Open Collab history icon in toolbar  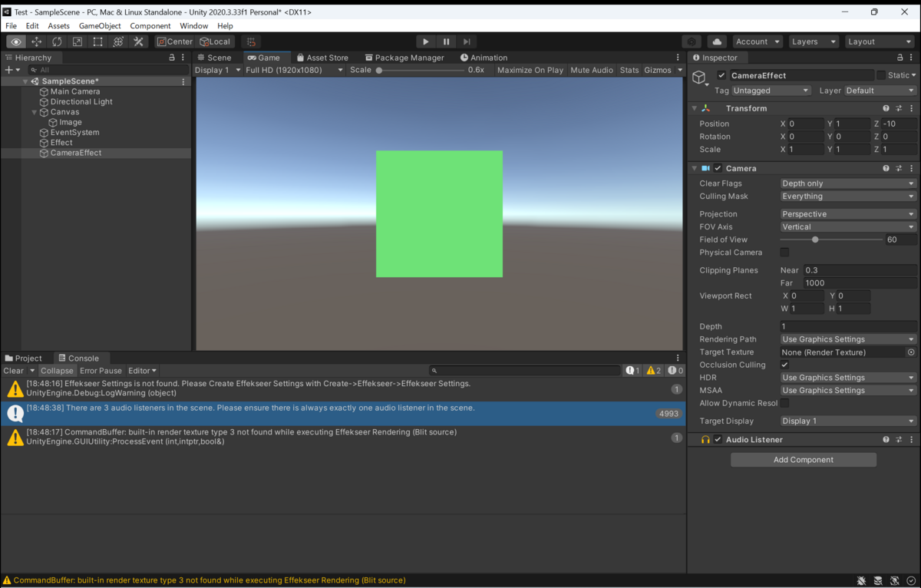pyautogui.click(x=692, y=41)
